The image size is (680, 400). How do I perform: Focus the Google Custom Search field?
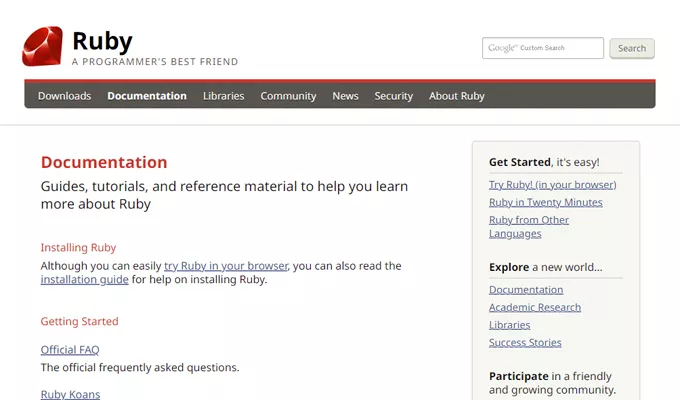pyautogui.click(x=543, y=48)
